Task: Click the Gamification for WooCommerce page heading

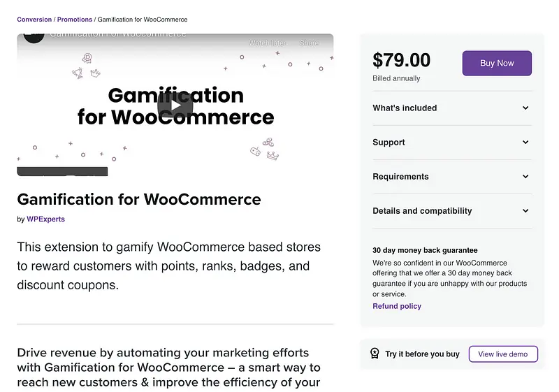Action: coord(139,199)
